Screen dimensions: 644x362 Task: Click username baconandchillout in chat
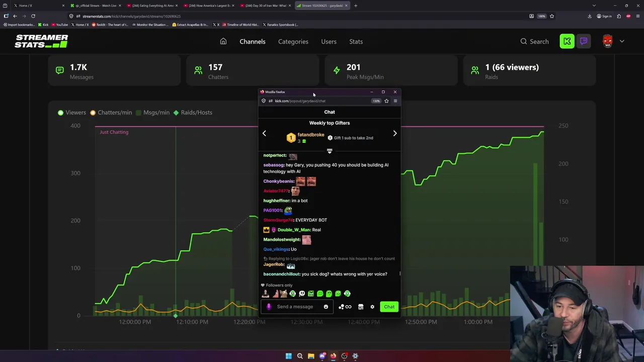282,274
